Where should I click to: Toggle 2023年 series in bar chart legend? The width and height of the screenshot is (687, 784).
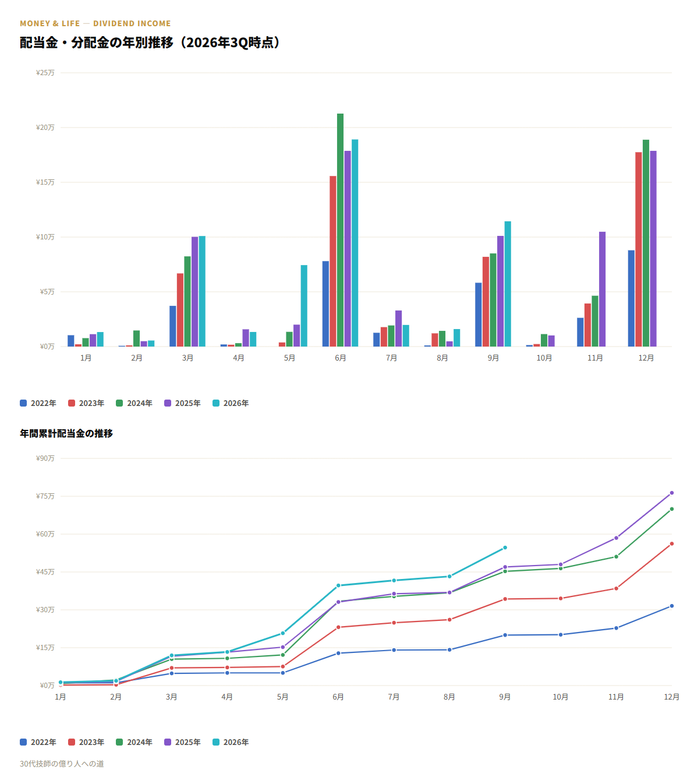[x=86, y=403]
